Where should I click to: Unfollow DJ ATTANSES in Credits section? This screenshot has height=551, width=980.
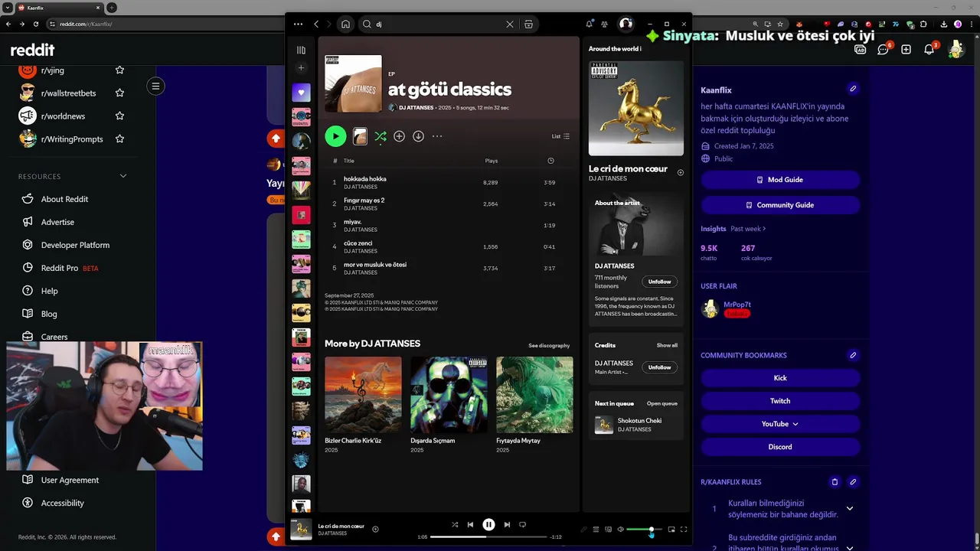coord(659,367)
